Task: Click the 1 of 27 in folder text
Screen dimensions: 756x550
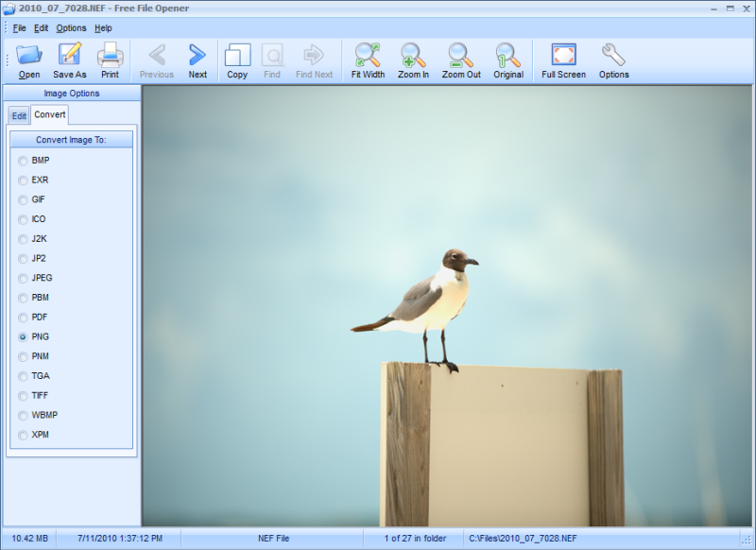Action: (x=415, y=539)
